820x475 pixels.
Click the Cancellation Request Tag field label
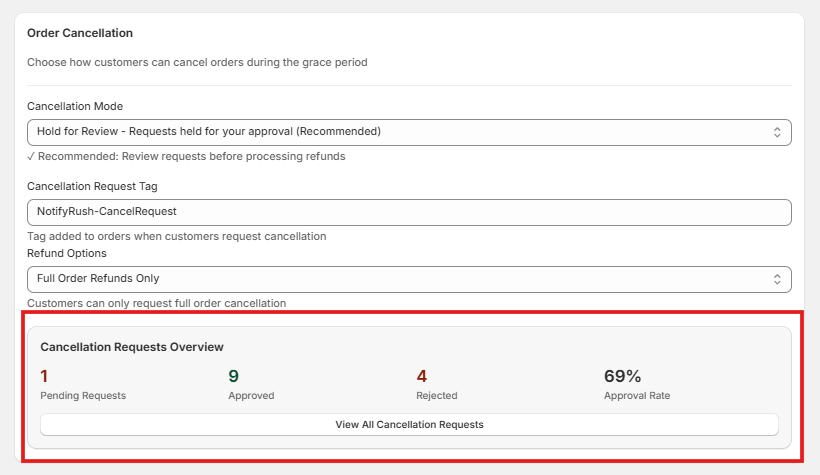point(92,186)
